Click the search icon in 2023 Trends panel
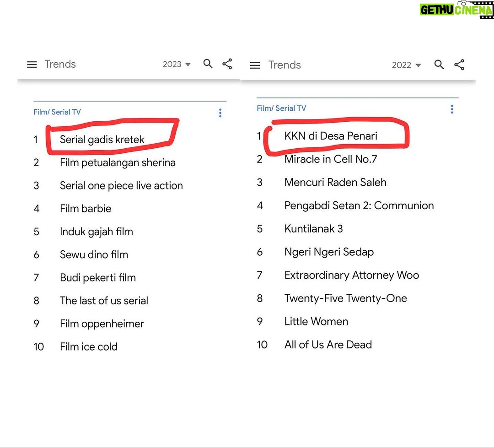 coord(208,64)
